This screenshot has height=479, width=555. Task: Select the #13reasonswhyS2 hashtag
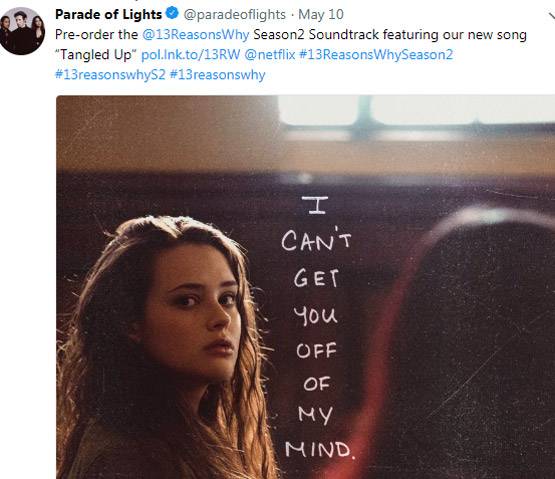pos(110,75)
